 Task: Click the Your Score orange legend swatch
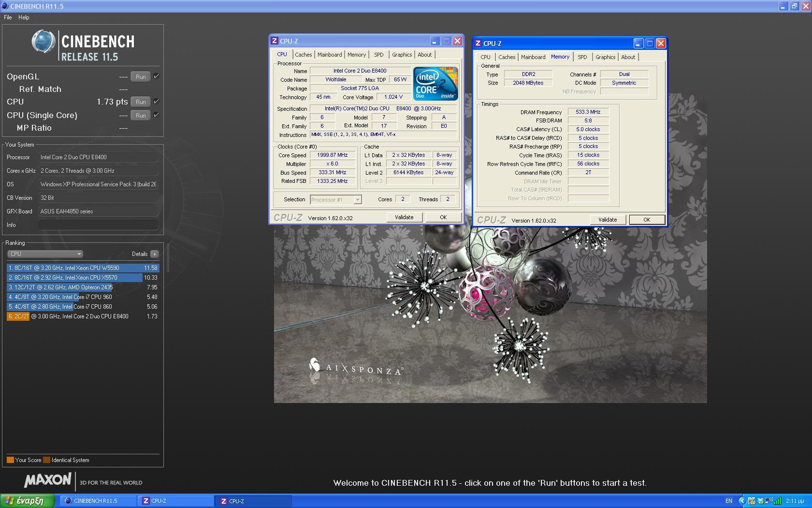click(10, 460)
